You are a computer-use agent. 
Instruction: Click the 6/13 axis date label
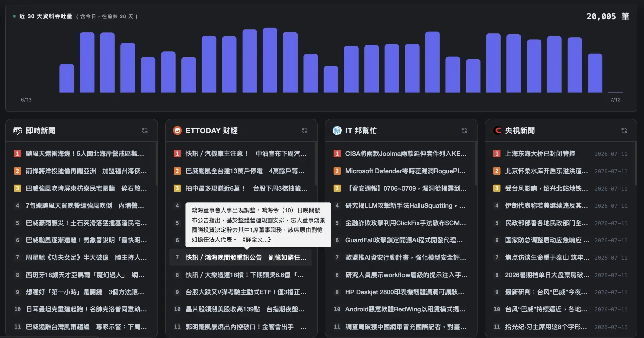pyautogui.click(x=26, y=100)
